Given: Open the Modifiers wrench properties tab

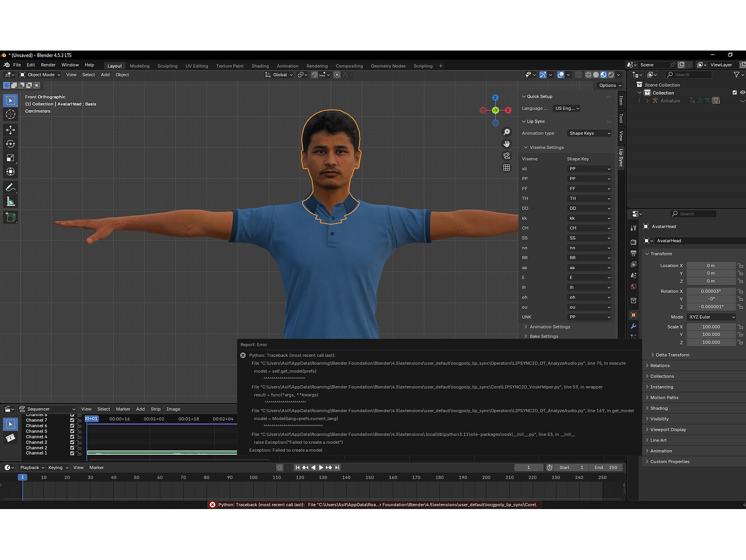Looking at the screenshot, I should 633,326.
